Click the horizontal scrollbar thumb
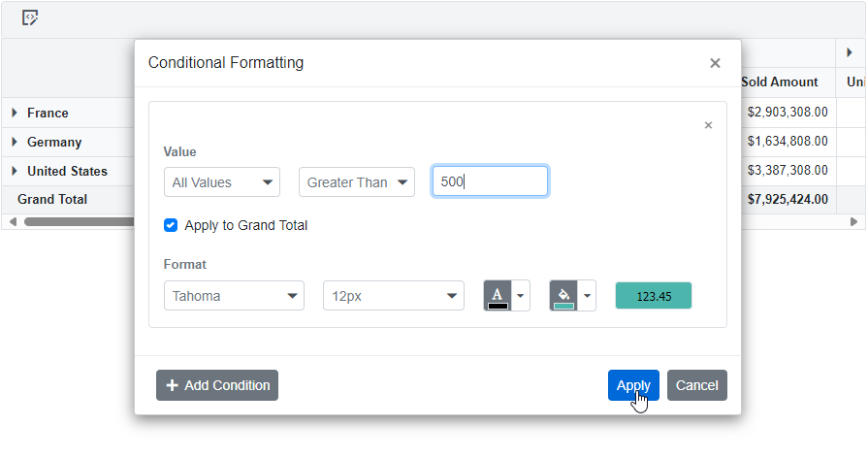This screenshot has height=458, width=868. click(80, 222)
